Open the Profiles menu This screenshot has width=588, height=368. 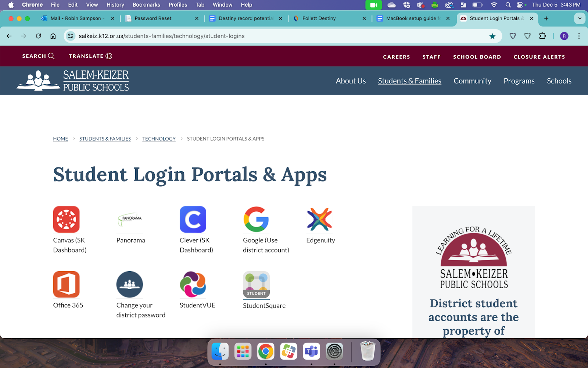click(x=178, y=5)
